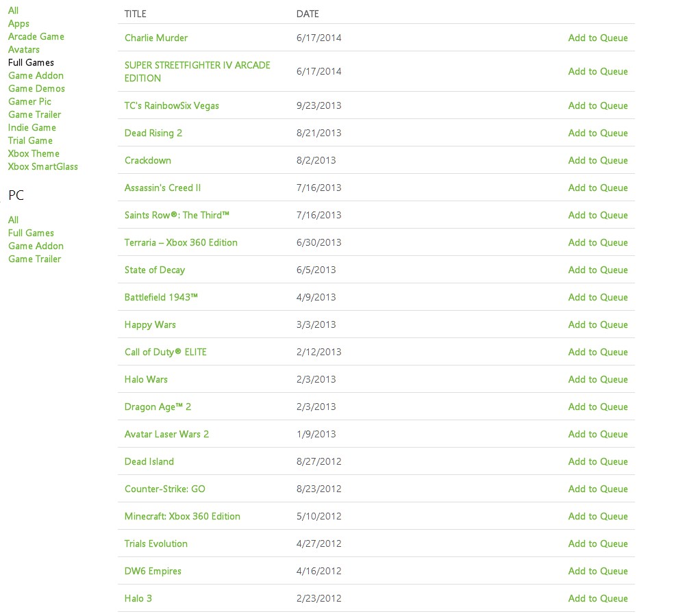689x616 pixels.
Task: Add DW6 Empires to queue
Action: point(598,572)
